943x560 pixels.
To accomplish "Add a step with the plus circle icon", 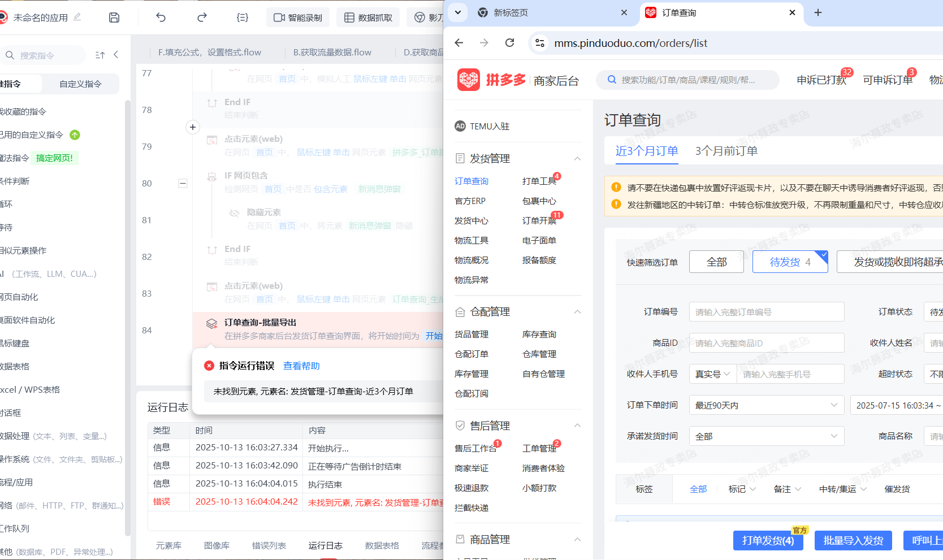I will click(x=193, y=127).
